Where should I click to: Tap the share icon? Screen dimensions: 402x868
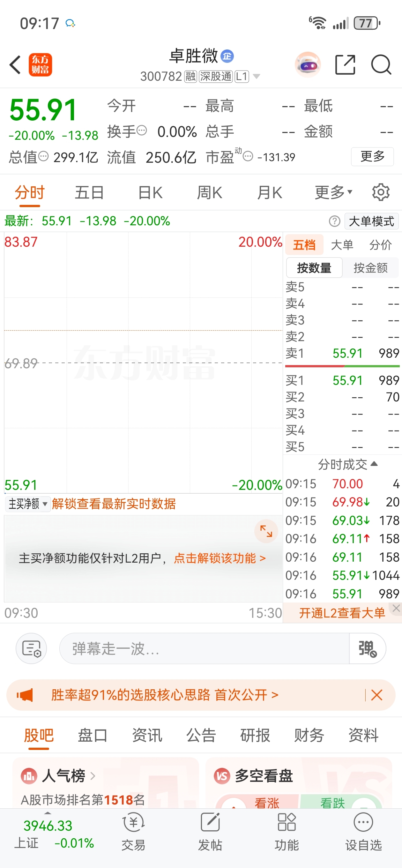click(x=346, y=64)
